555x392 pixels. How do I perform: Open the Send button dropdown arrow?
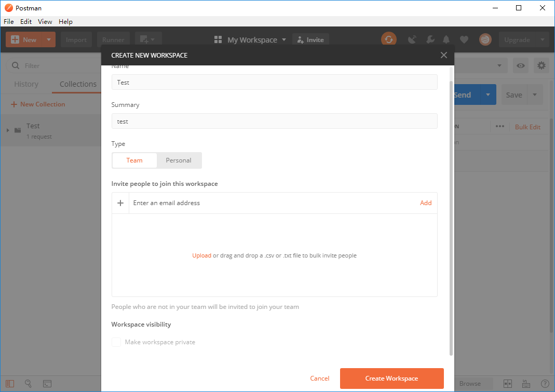pos(488,94)
